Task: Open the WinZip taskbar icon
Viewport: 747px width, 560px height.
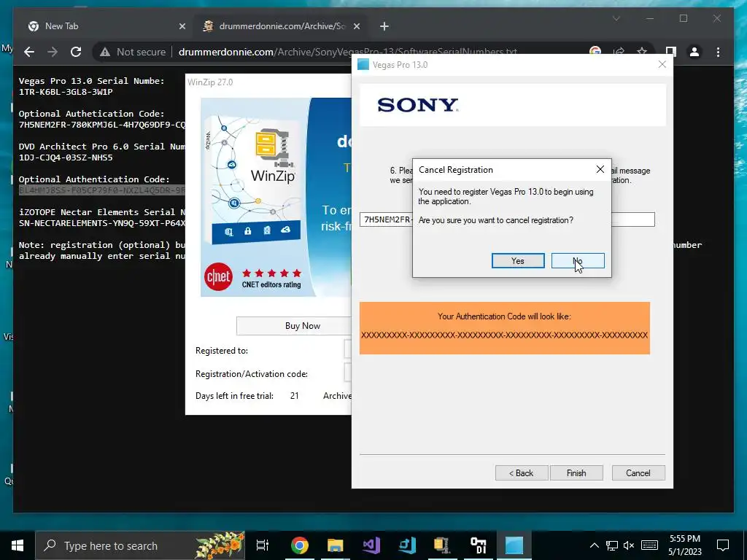Action: (x=443, y=545)
